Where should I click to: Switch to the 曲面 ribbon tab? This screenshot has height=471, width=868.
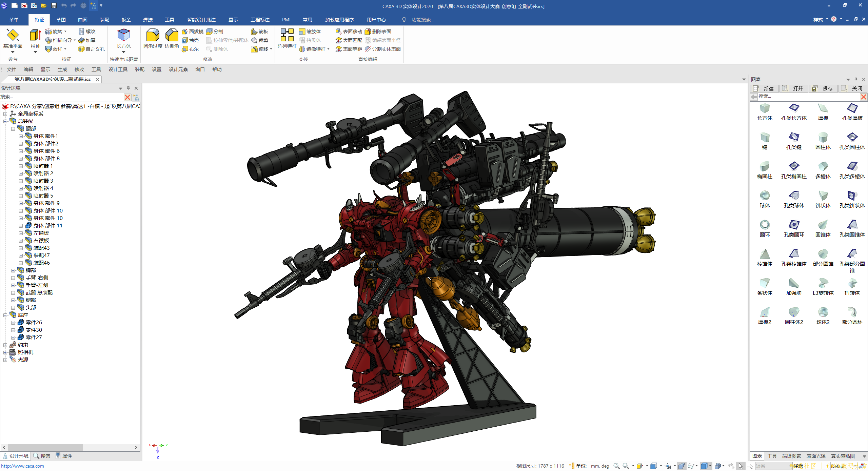[83, 20]
